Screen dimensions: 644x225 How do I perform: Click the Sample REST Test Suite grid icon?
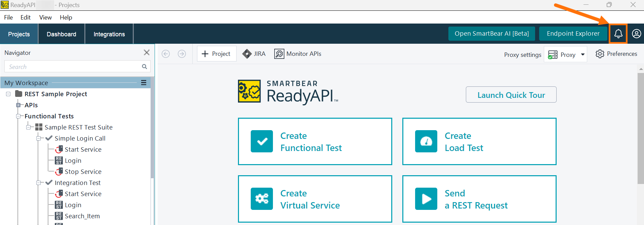(x=39, y=127)
